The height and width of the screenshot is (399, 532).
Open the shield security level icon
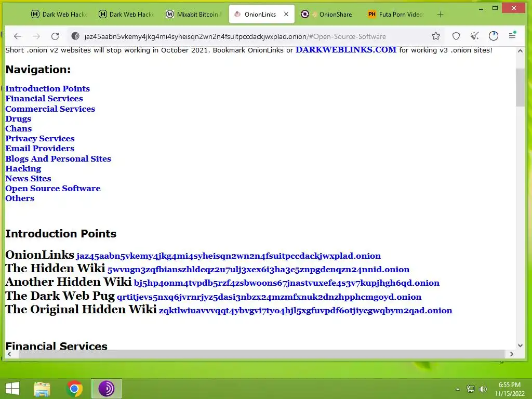pyautogui.click(x=456, y=36)
